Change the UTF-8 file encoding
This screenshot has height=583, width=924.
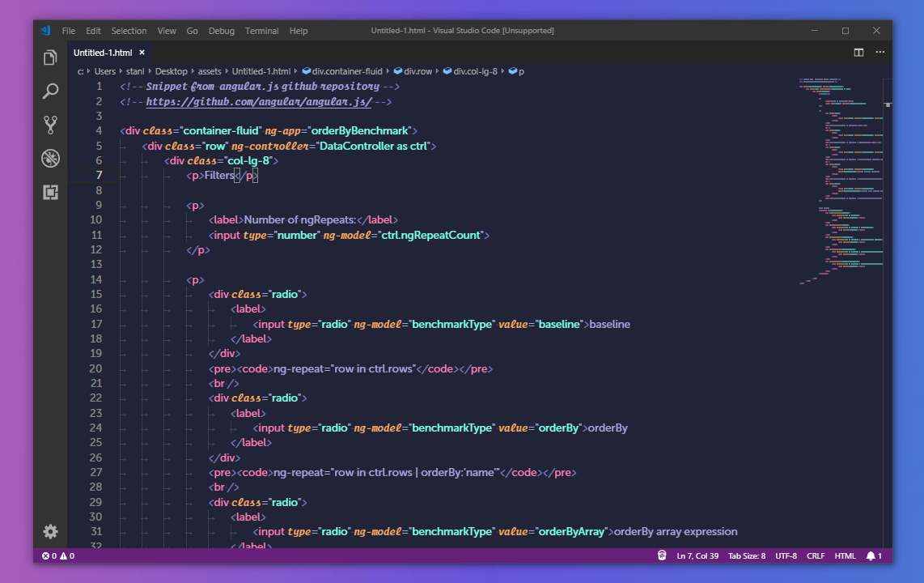coord(786,556)
